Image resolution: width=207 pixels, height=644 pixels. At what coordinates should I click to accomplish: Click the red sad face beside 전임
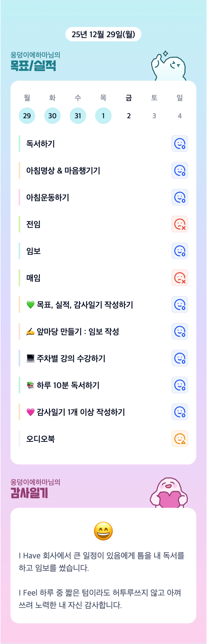pos(179,224)
